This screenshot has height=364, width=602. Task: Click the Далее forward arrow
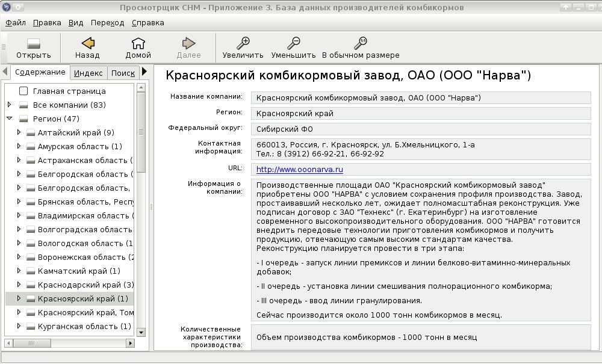(188, 43)
